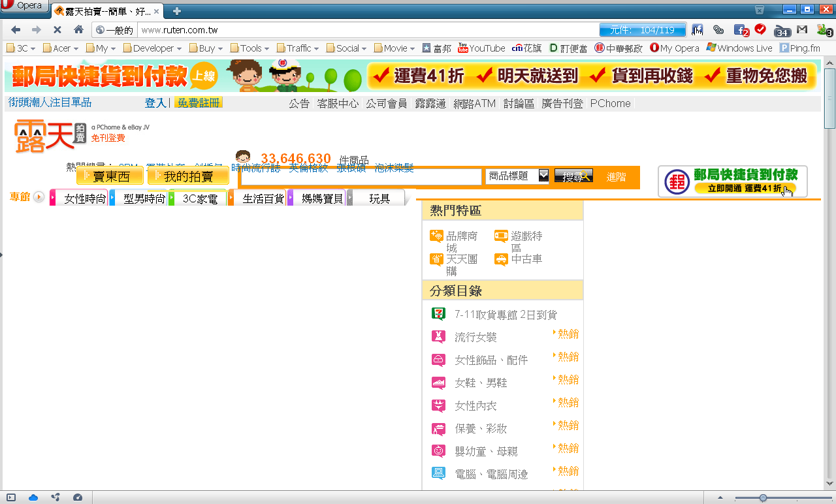Image resolution: width=836 pixels, height=504 pixels.
Task: Open the Gmail extension icon
Action: point(802,29)
